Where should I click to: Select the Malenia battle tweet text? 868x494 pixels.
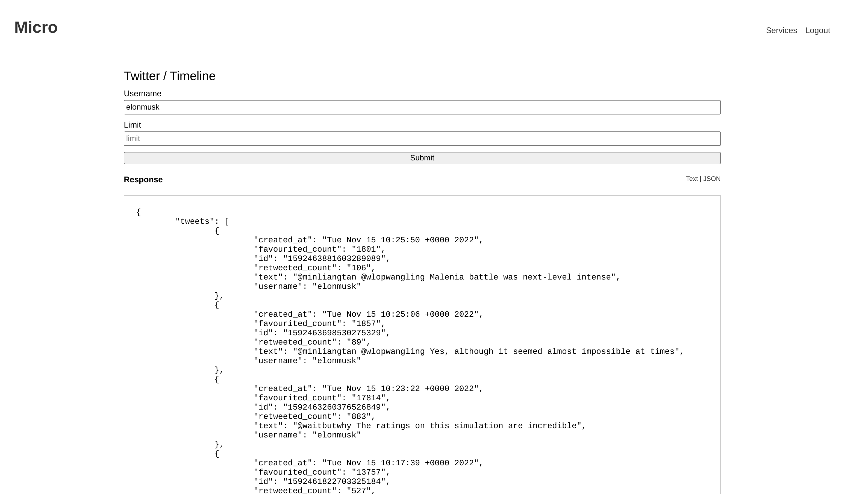(437, 277)
